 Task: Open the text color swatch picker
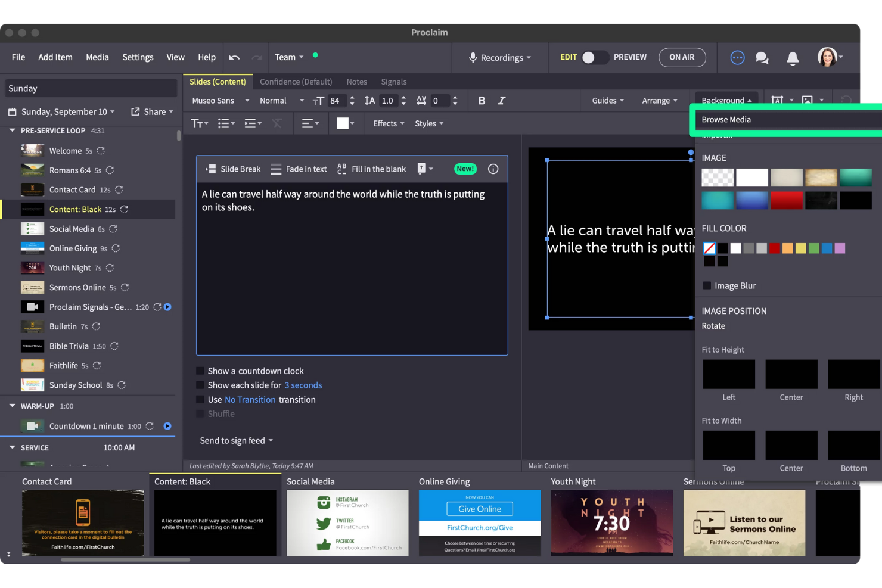(346, 123)
